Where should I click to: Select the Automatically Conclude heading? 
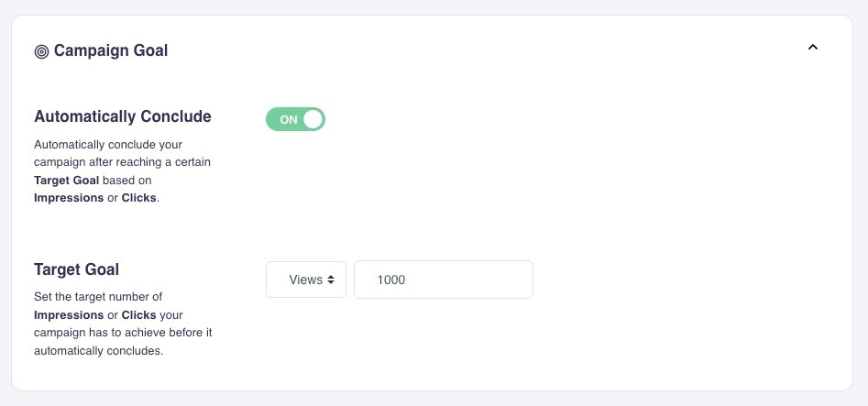pyautogui.click(x=123, y=116)
